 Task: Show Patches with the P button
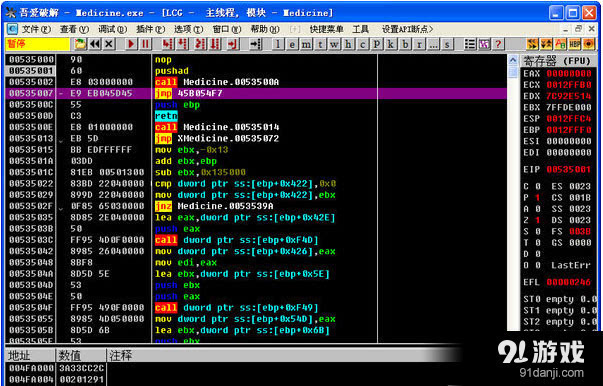tap(376, 44)
